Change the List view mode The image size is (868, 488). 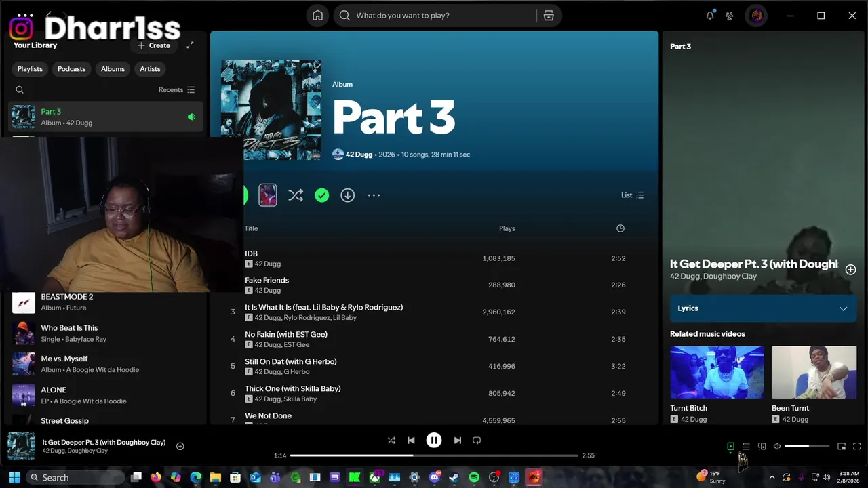click(632, 195)
